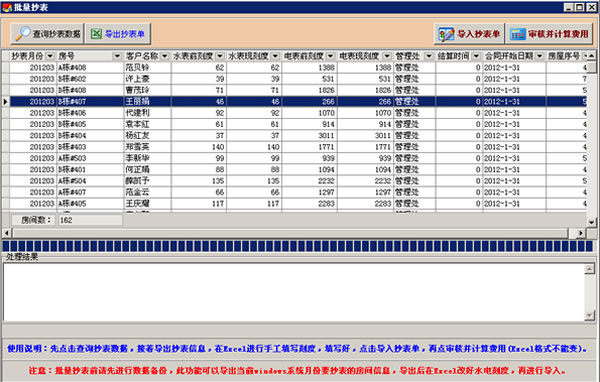Click the 处理结果 box scroll down arrow
This screenshot has width=600, height=382.
tap(590, 315)
